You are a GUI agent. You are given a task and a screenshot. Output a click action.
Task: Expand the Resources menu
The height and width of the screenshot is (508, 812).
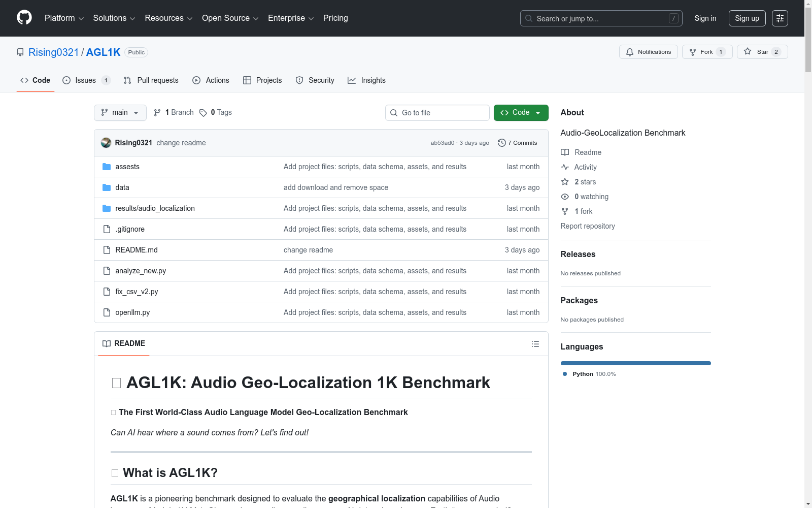tap(168, 18)
